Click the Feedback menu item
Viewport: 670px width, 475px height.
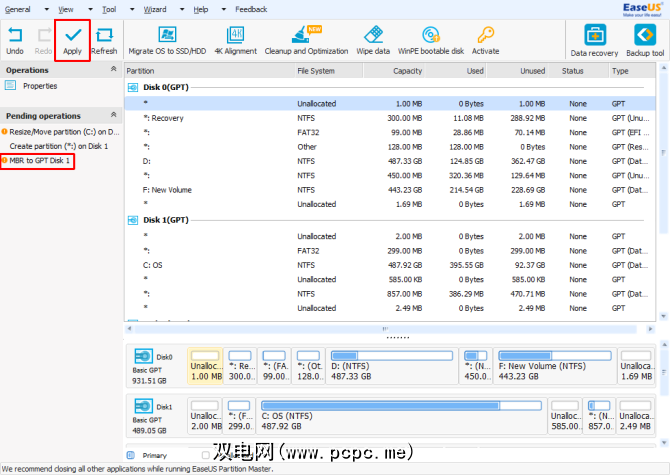click(251, 9)
